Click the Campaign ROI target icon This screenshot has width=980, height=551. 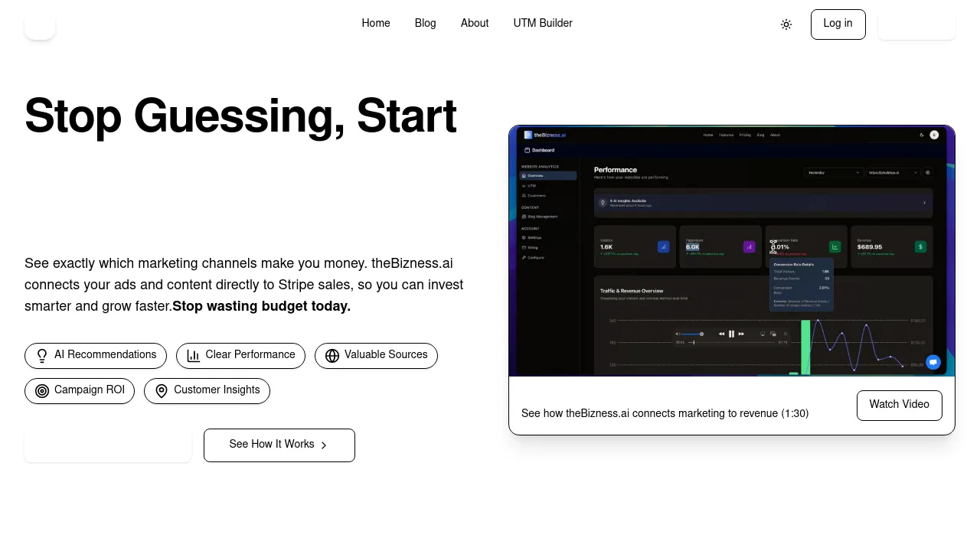click(42, 391)
